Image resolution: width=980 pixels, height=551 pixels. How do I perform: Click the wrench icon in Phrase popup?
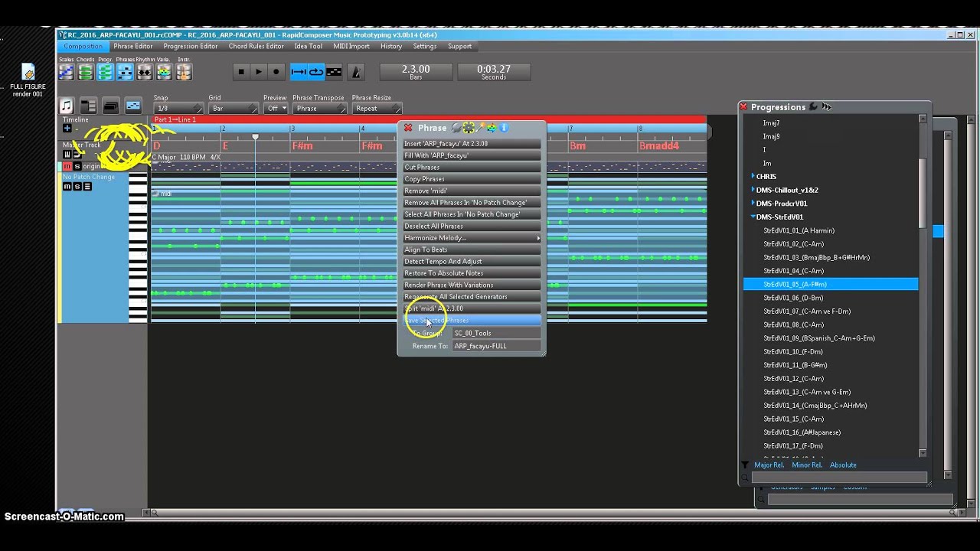[x=456, y=128]
